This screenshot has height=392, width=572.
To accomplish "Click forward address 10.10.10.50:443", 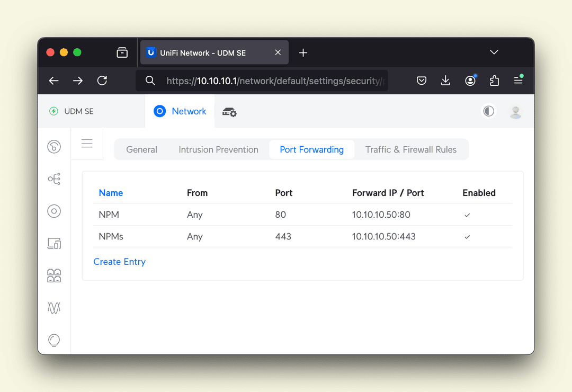I will pos(384,236).
